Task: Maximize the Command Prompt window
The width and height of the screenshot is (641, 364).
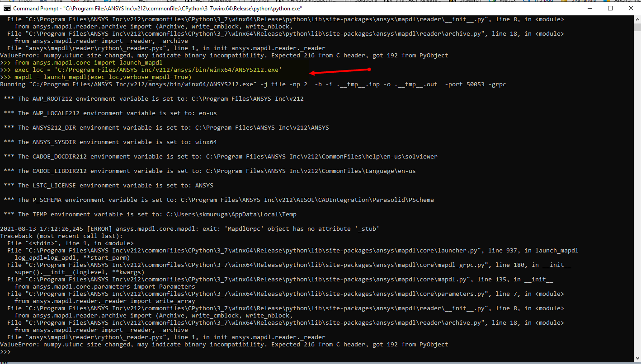Action: pos(610,9)
